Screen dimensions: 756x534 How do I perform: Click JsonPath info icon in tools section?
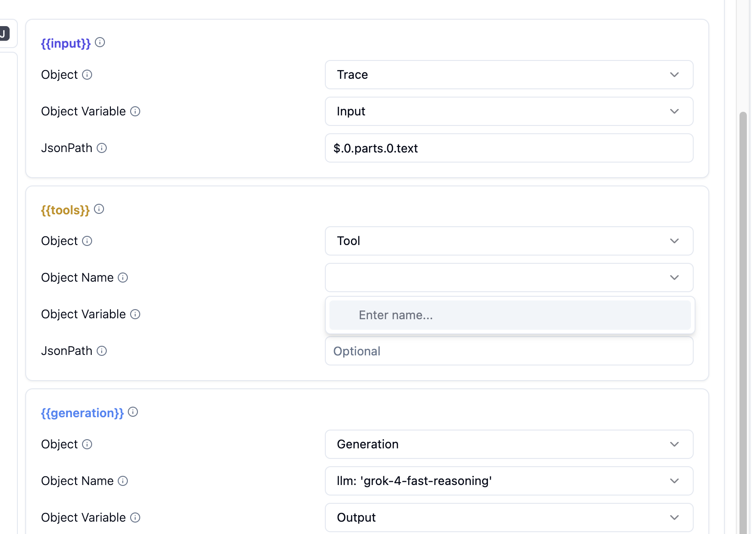(x=102, y=351)
